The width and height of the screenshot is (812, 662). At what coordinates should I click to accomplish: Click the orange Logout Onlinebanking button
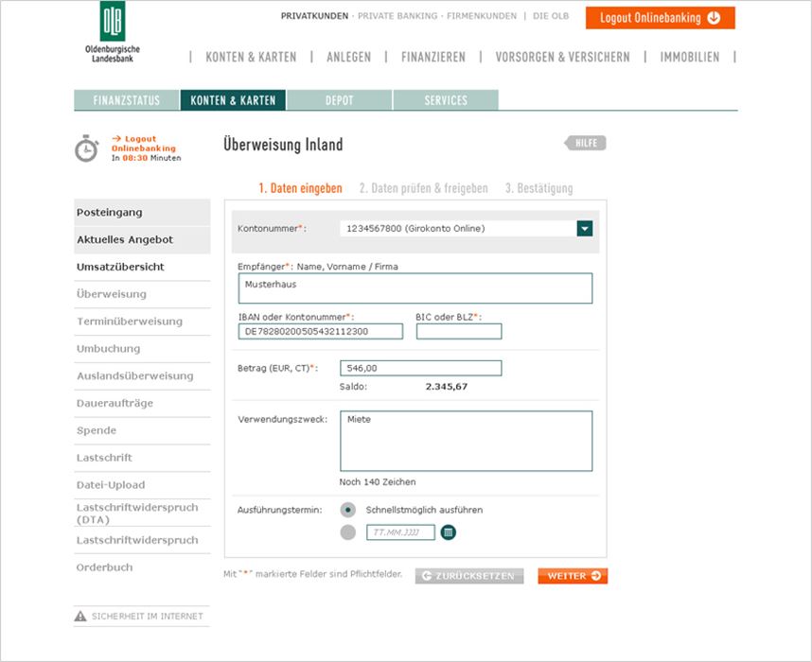[x=661, y=18]
